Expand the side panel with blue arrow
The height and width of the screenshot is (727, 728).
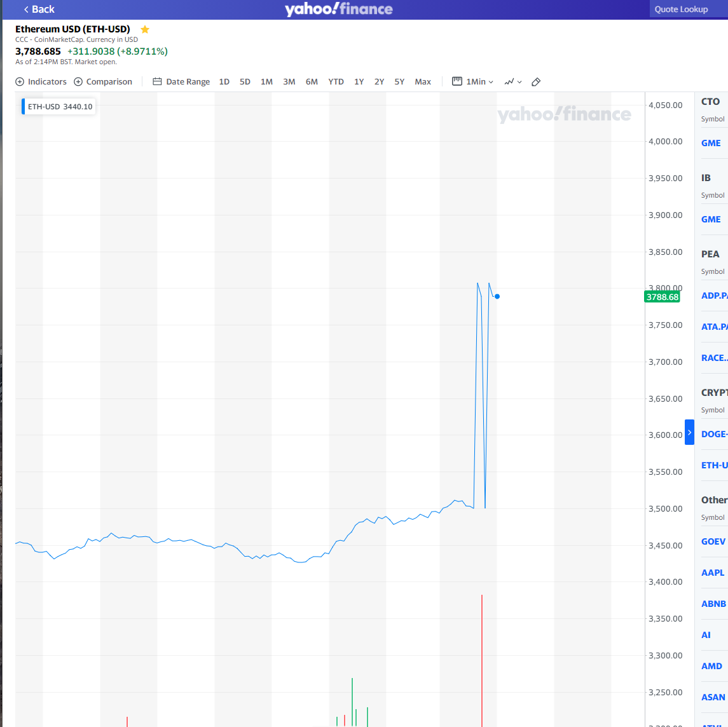(x=689, y=432)
